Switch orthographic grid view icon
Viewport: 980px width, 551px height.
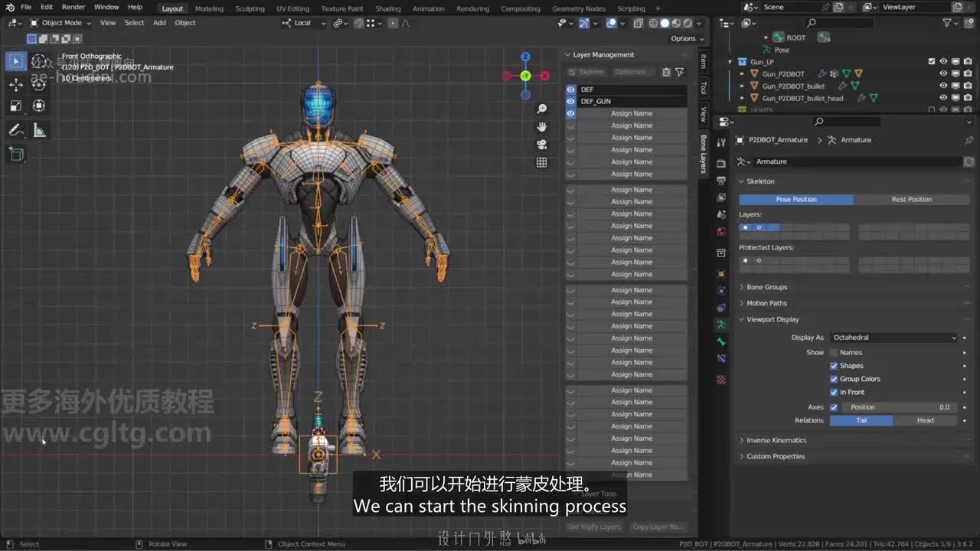[x=541, y=162]
